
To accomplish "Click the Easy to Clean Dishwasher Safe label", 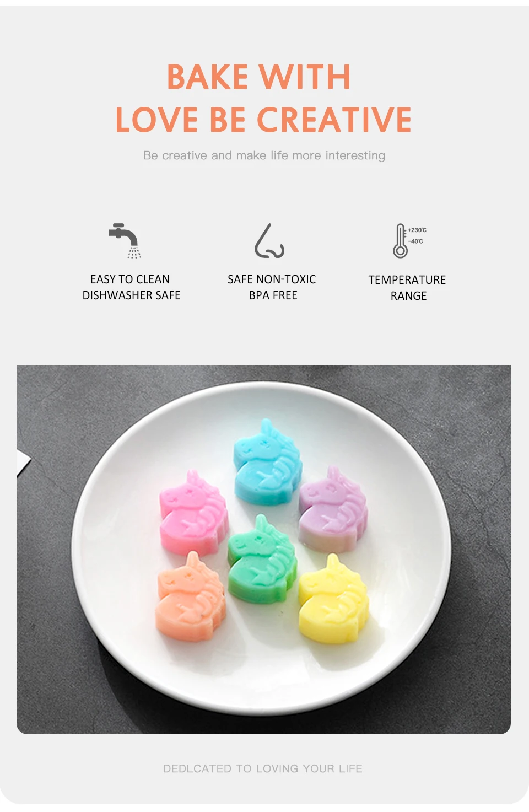I will 131,287.
